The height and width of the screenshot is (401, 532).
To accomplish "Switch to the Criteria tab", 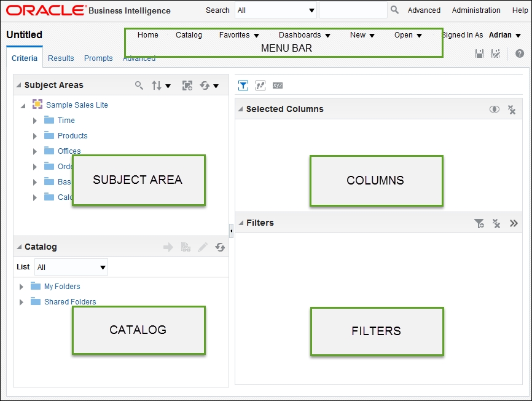I will 25,58.
